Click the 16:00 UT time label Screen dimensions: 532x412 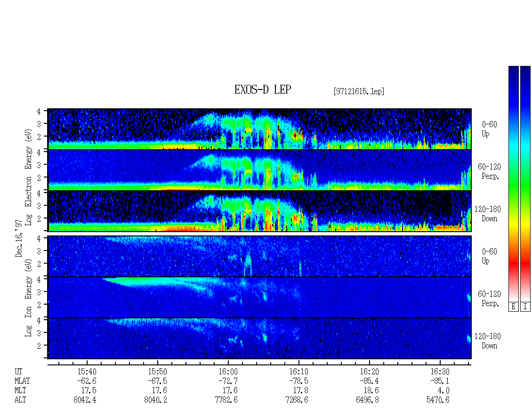pyautogui.click(x=228, y=372)
